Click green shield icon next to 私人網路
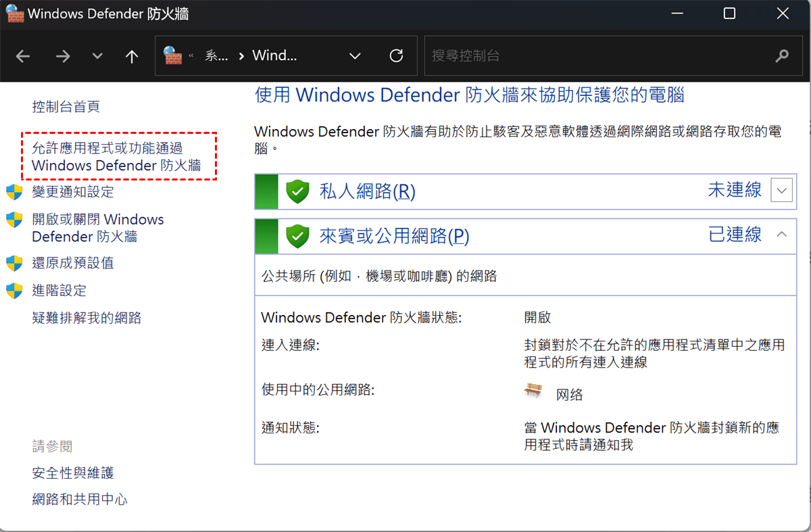The height and width of the screenshot is (532, 811). pyautogui.click(x=297, y=191)
